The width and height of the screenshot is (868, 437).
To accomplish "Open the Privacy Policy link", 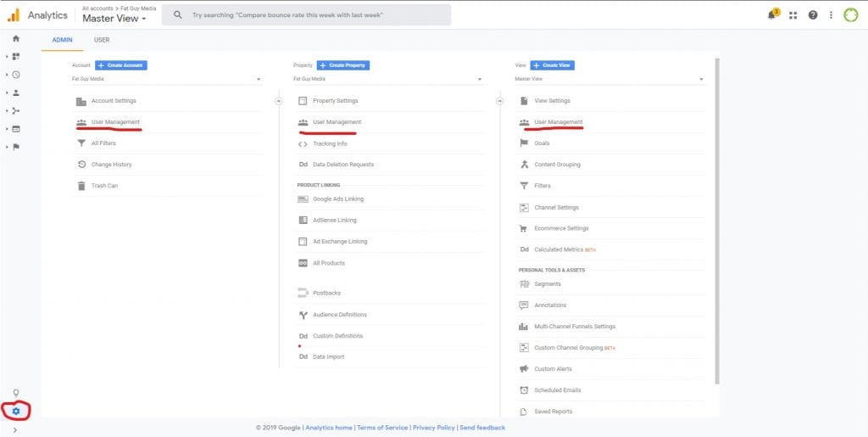I will (434, 428).
